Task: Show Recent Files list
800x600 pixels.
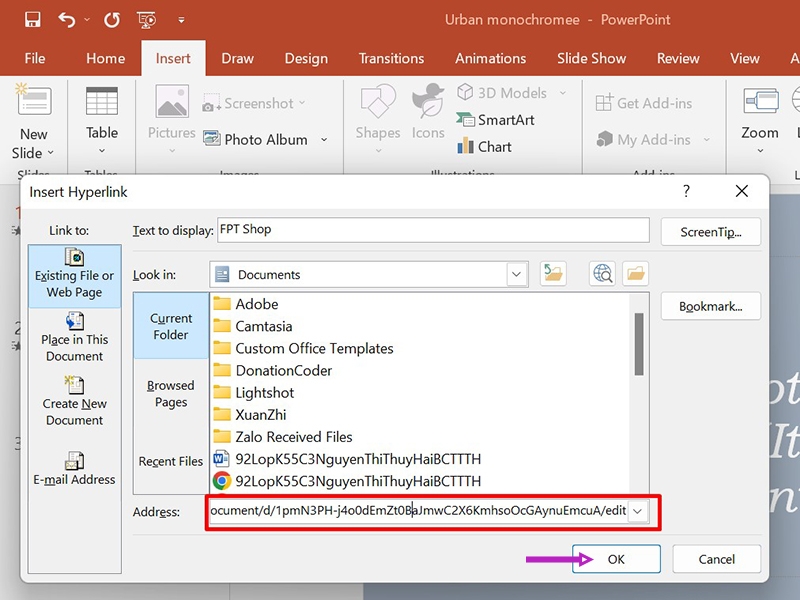Action: click(171, 461)
